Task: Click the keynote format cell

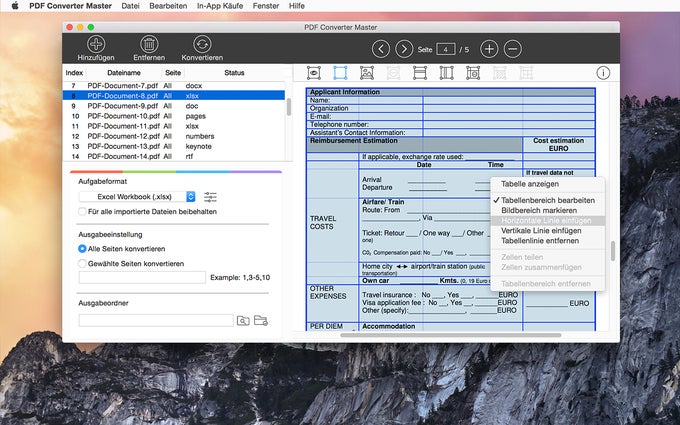Action: (199, 146)
